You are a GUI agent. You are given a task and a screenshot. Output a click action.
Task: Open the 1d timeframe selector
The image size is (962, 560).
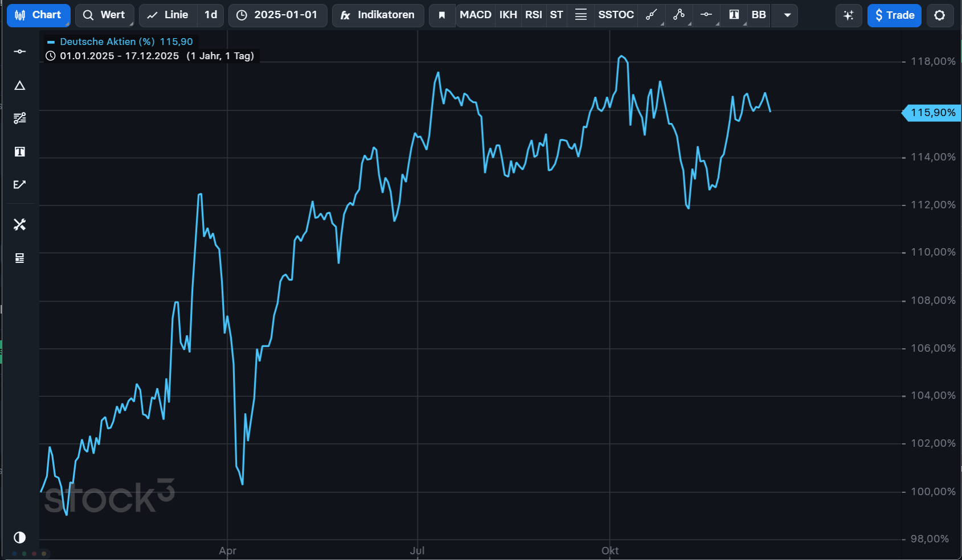click(x=211, y=15)
